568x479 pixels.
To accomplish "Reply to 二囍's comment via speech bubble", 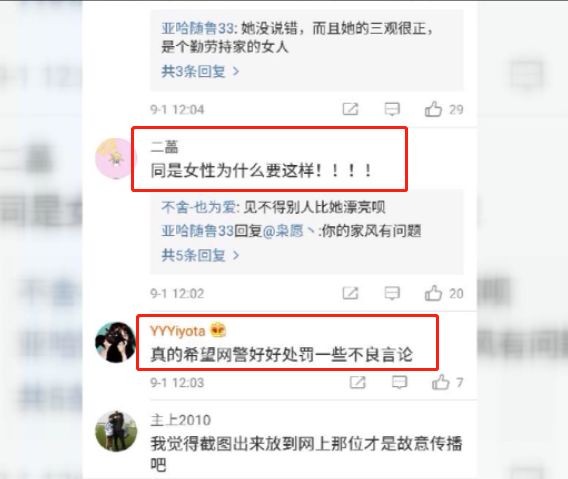I will point(392,293).
